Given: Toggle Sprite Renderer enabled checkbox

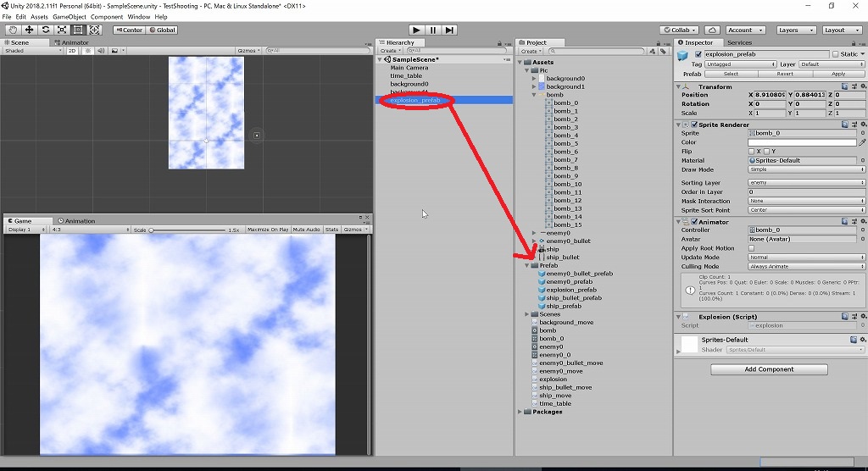Looking at the screenshot, I should tap(694, 125).
